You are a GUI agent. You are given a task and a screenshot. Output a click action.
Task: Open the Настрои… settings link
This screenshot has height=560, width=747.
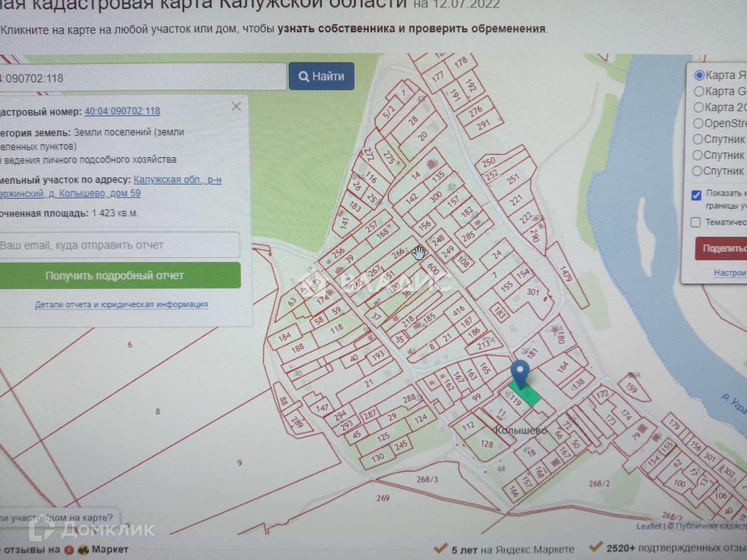[x=730, y=273]
